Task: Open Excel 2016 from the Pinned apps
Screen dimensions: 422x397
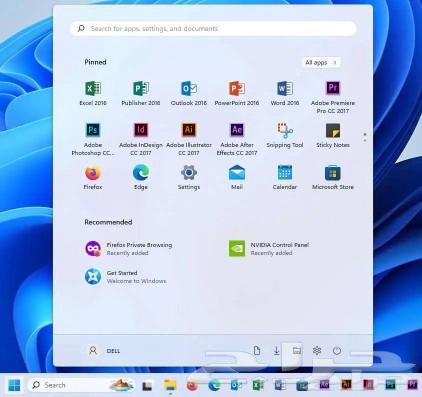Action: coord(93,93)
